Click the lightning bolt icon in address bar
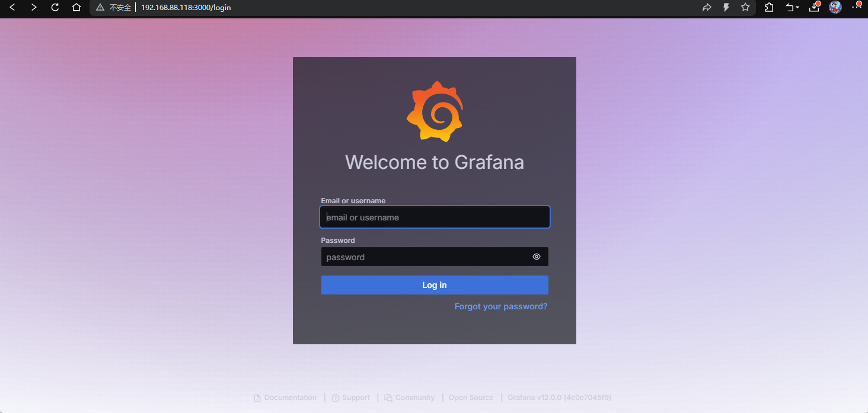The image size is (868, 413). pyautogui.click(x=726, y=8)
